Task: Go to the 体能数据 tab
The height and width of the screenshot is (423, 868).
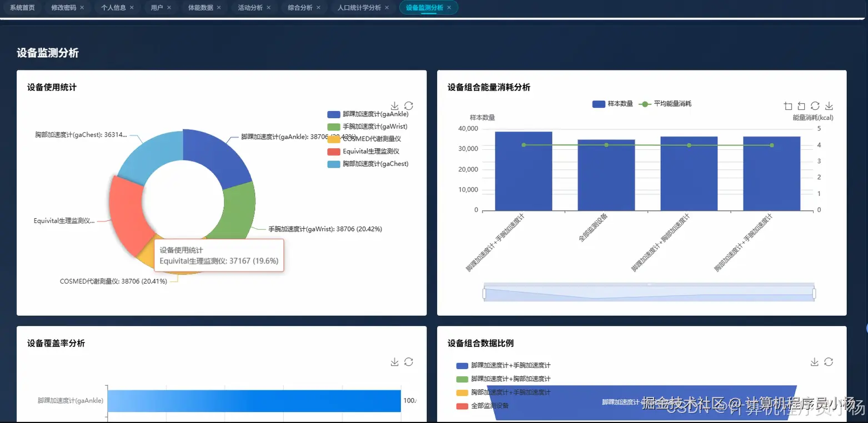Action: coord(200,8)
